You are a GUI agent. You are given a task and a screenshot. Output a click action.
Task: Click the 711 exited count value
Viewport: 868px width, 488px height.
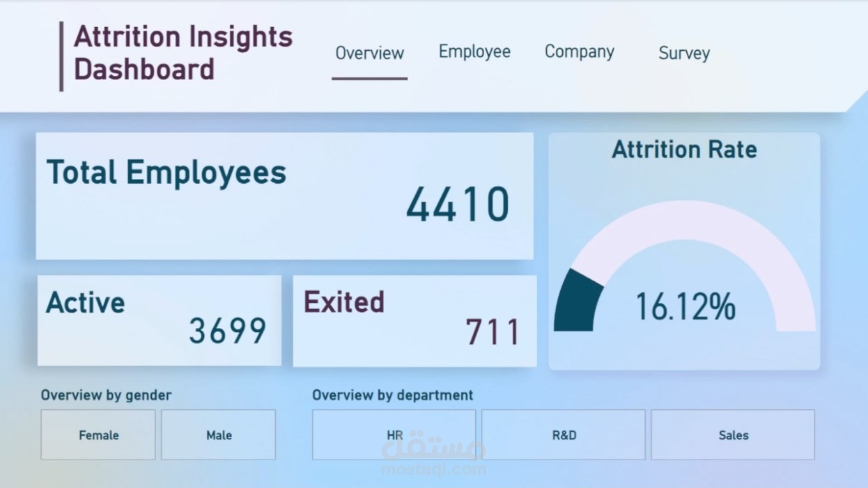494,332
